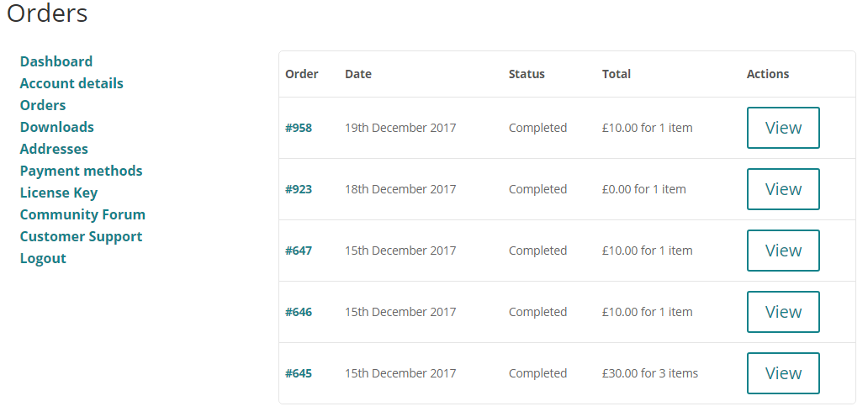Click the License Key link

59,193
